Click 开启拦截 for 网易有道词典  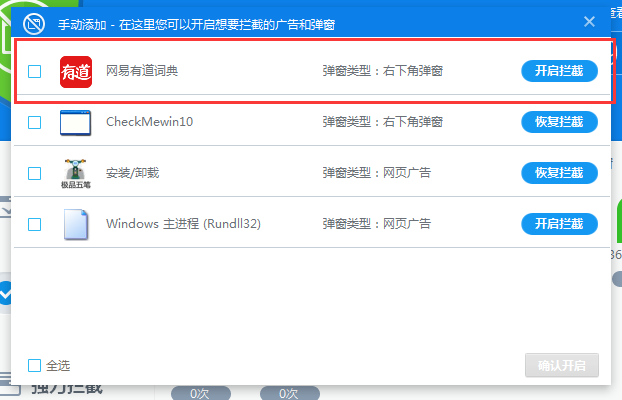pyautogui.click(x=559, y=71)
